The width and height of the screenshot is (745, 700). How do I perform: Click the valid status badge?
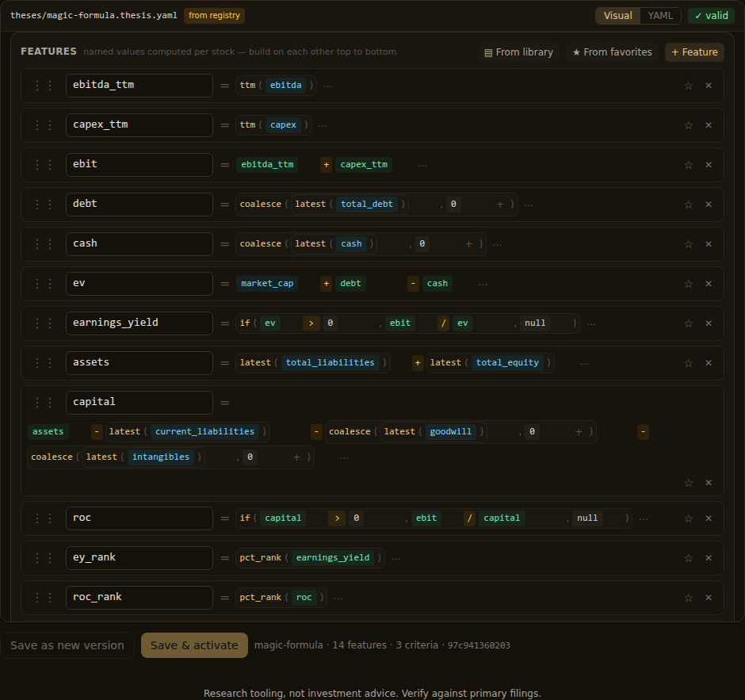click(x=711, y=16)
